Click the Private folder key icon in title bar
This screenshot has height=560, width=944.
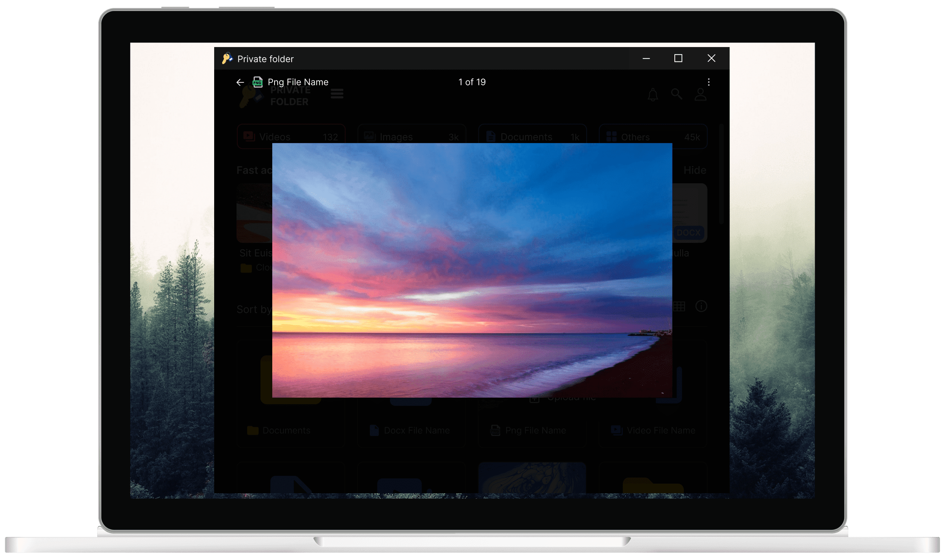227,58
